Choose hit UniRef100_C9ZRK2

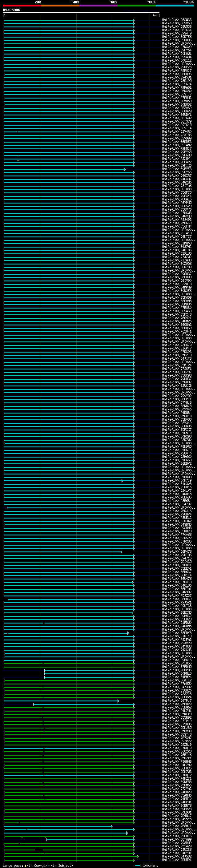point(177,741)
